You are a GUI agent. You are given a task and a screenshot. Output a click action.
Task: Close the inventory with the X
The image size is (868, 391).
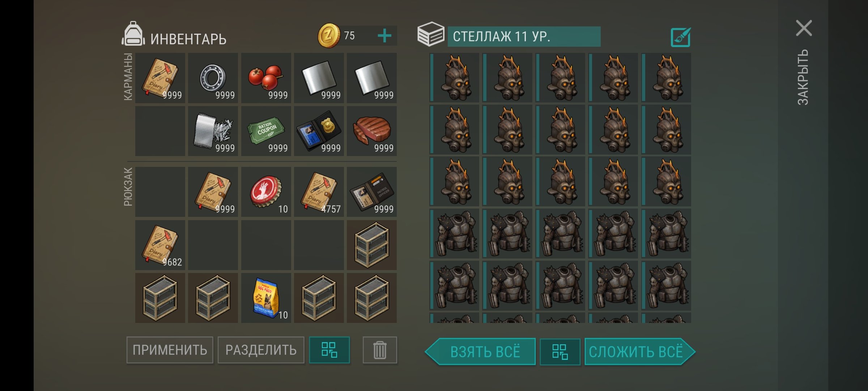804,28
